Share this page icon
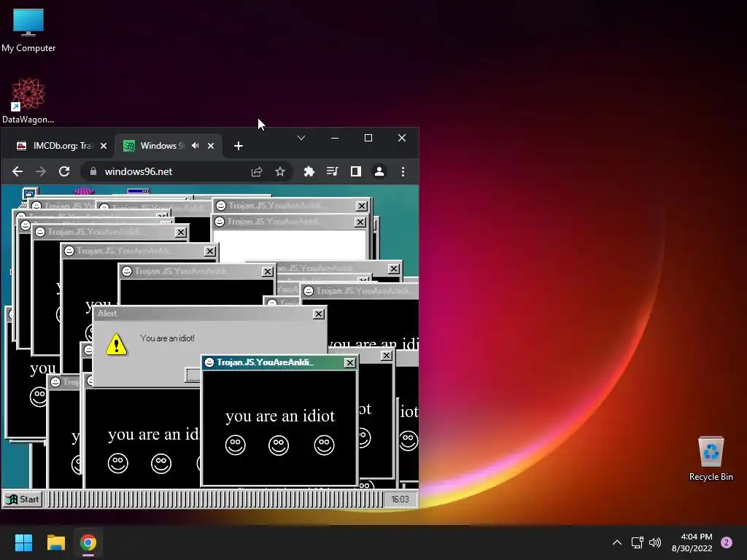The height and width of the screenshot is (560, 747). pyautogui.click(x=257, y=171)
